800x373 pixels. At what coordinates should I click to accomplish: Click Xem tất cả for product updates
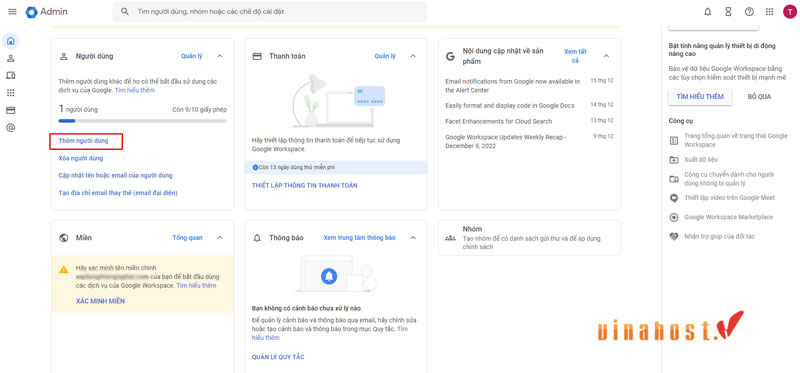coord(575,56)
